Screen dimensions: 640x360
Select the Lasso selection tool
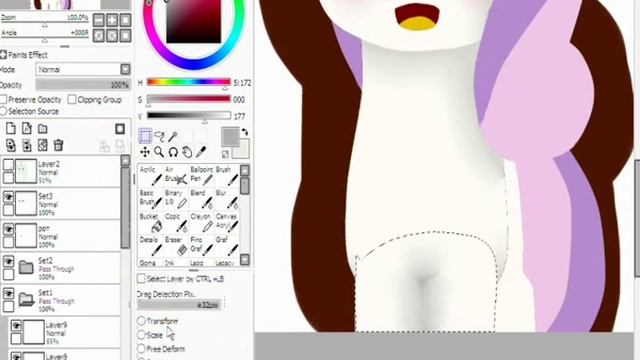point(159,136)
